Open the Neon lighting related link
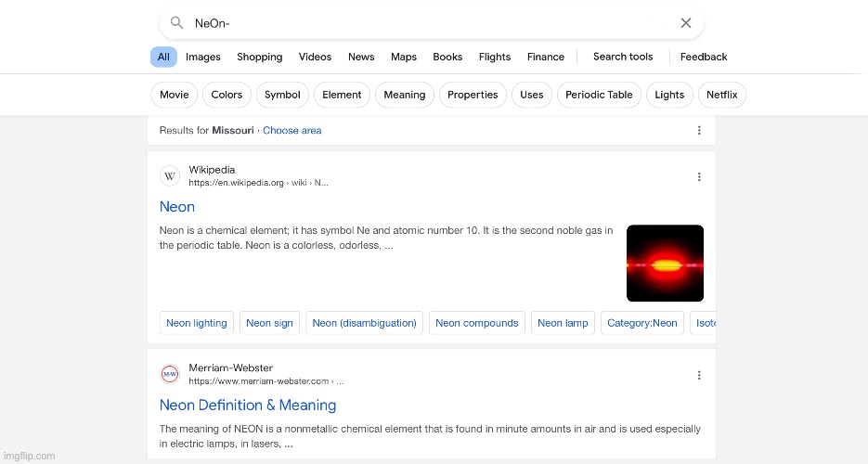The width and height of the screenshot is (868, 464). (x=197, y=323)
